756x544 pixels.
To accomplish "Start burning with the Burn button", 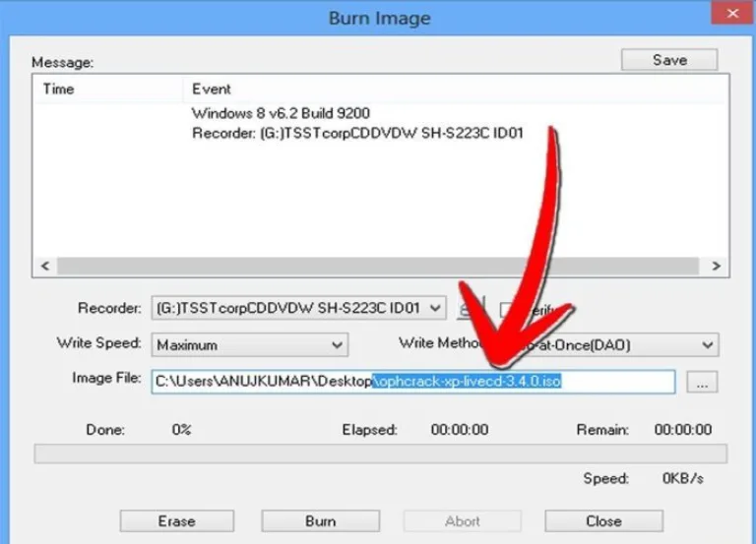I will click(x=321, y=520).
